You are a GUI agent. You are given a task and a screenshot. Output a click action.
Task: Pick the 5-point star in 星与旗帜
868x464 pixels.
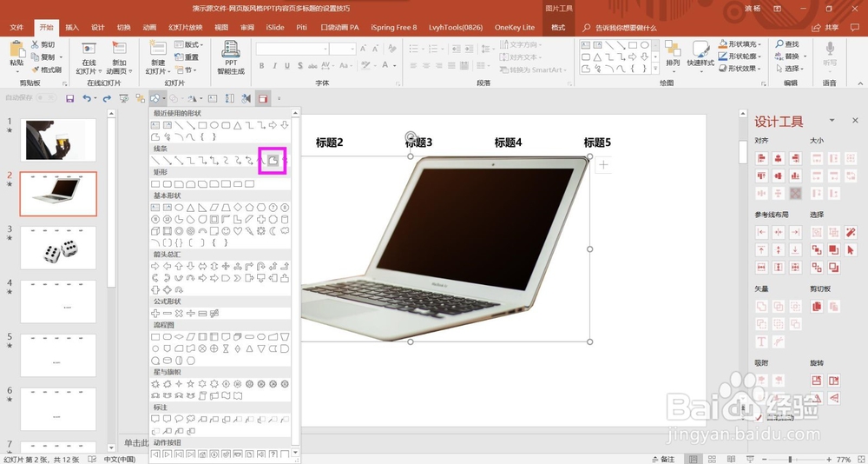coord(191,383)
